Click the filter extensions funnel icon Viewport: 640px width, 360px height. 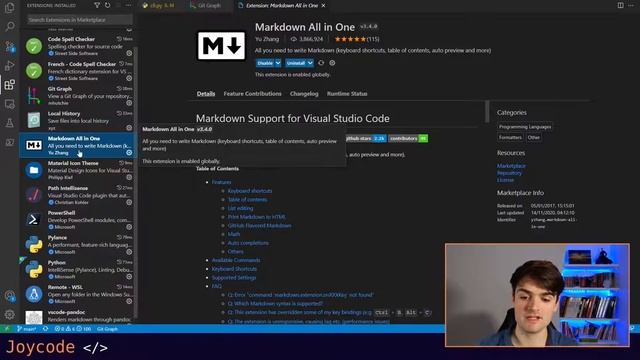click(97, 5)
